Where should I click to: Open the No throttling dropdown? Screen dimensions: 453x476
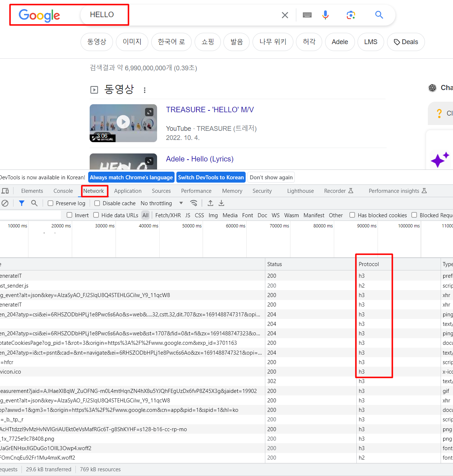tap(162, 203)
